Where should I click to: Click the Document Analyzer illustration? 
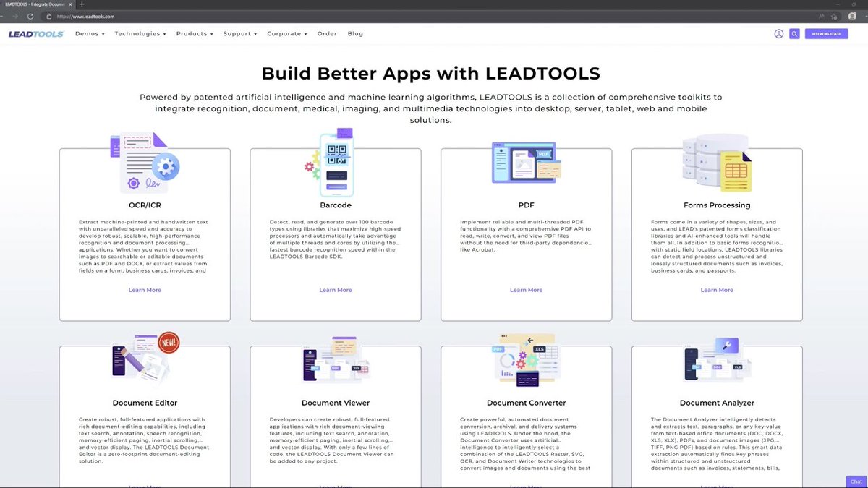(718, 359)
